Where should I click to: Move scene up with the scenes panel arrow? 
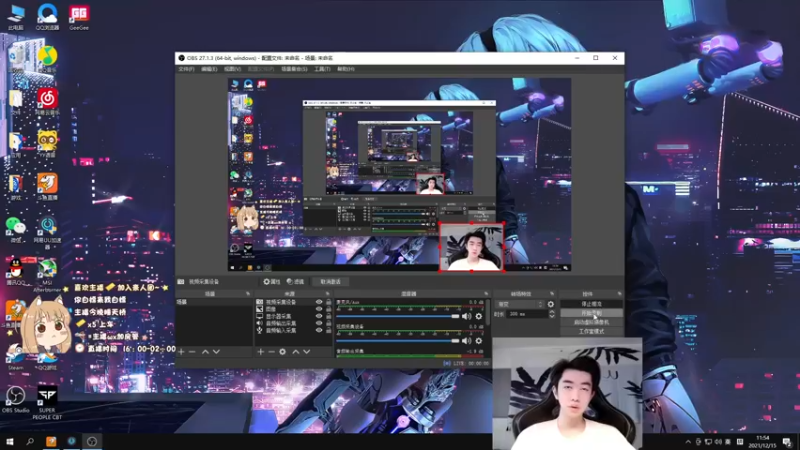pyautogui.click(x=205, y=352)
